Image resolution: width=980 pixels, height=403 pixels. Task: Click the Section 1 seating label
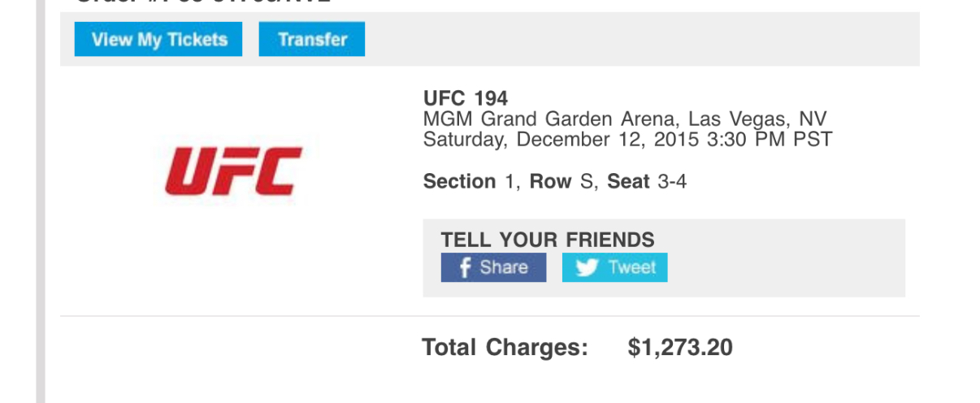click(x=469, y=181)
